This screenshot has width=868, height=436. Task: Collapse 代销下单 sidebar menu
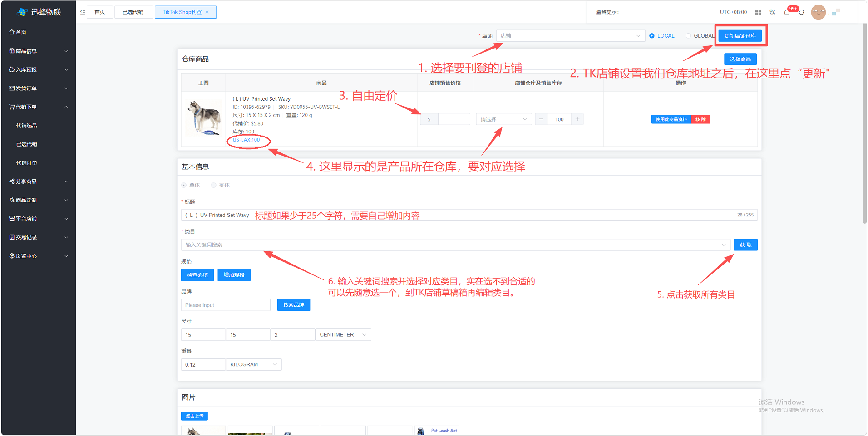point(39,107)
